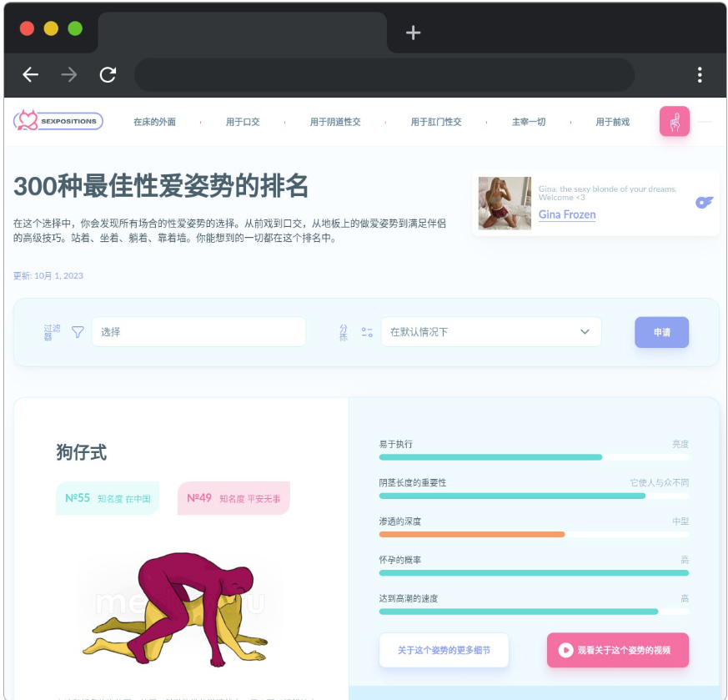
Task: Click the browser back arrow
Action: point(31,75)
